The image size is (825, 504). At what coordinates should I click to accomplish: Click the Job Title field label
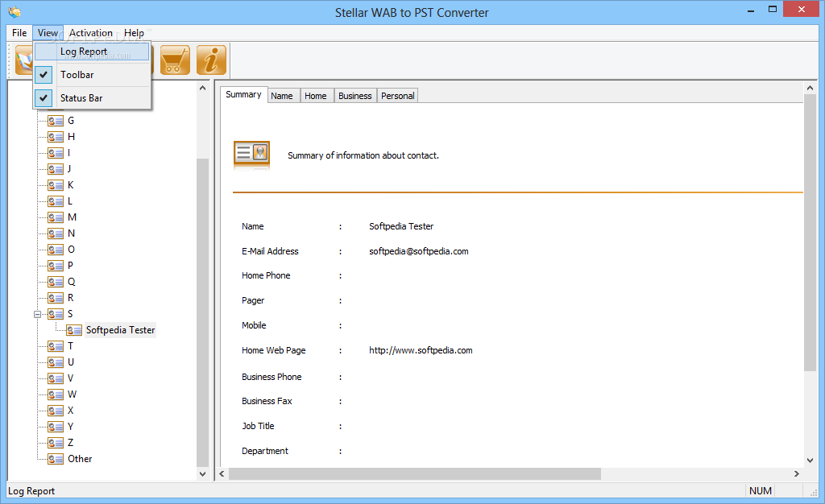click(258, 426)
